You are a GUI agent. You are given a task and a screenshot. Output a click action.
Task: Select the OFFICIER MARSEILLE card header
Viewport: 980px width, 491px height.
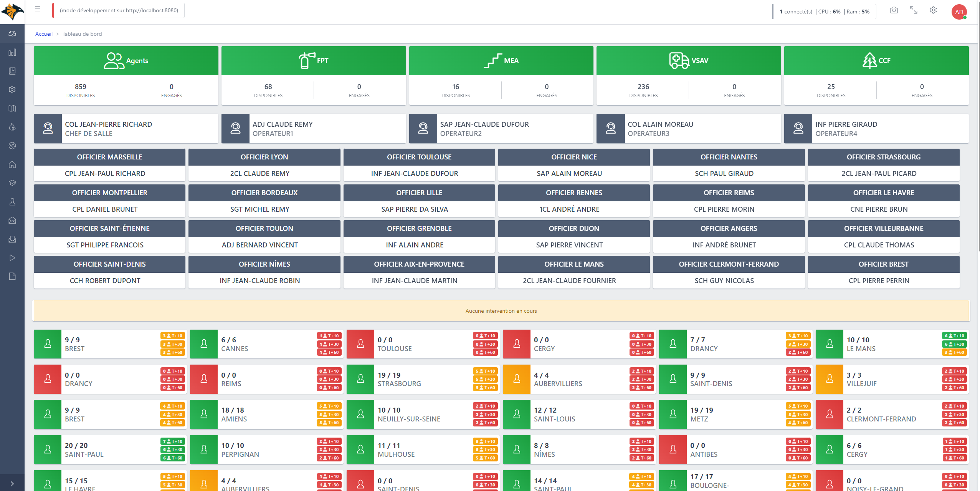pos(109,157)
